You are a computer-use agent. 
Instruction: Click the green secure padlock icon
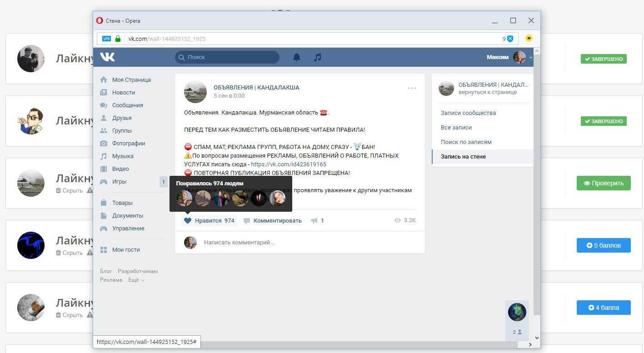click(118, 39)
